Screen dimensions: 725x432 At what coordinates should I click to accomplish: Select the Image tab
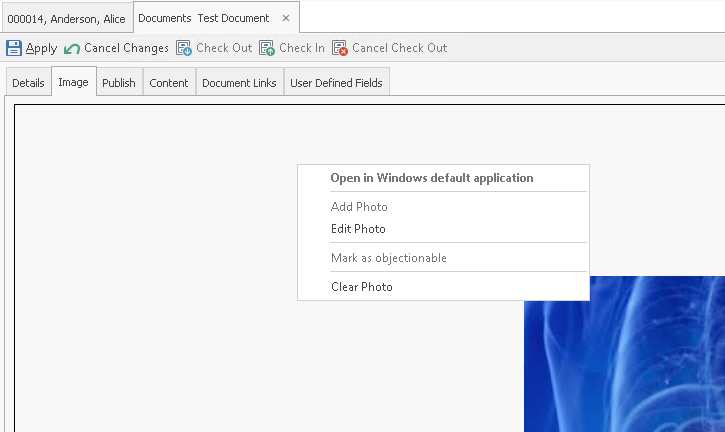coord(74,82)
